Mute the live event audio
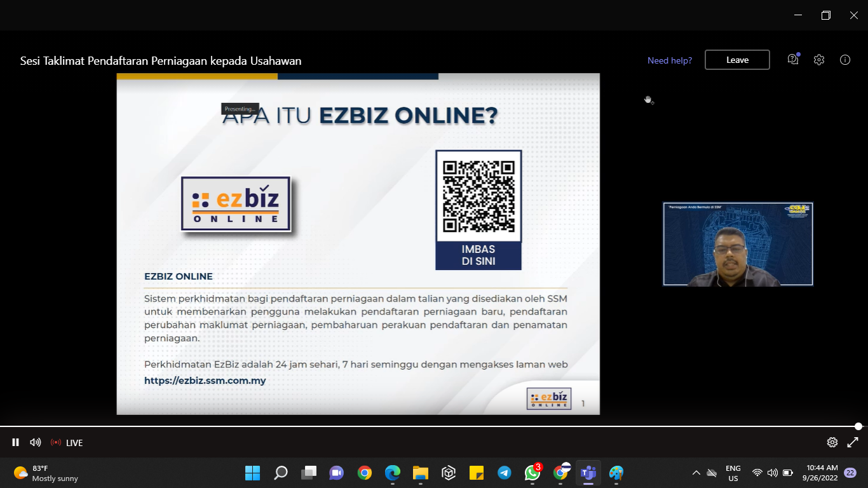Screen dimensions: 868x488 (36, 442)
